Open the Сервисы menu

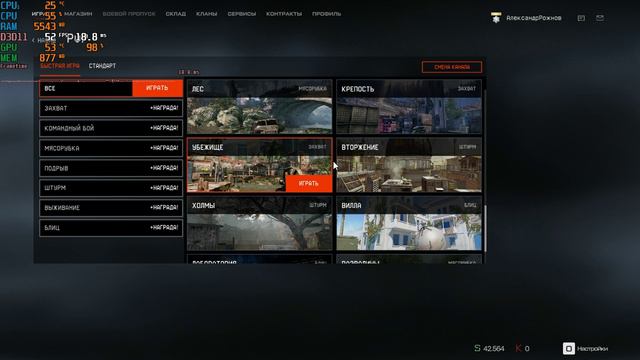click(242, 14)
